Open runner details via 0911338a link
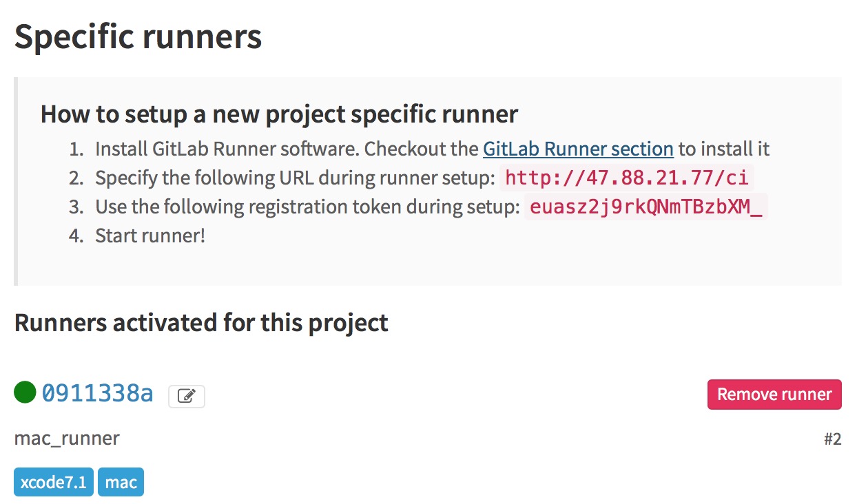857x504 pixels. [96, 393]
